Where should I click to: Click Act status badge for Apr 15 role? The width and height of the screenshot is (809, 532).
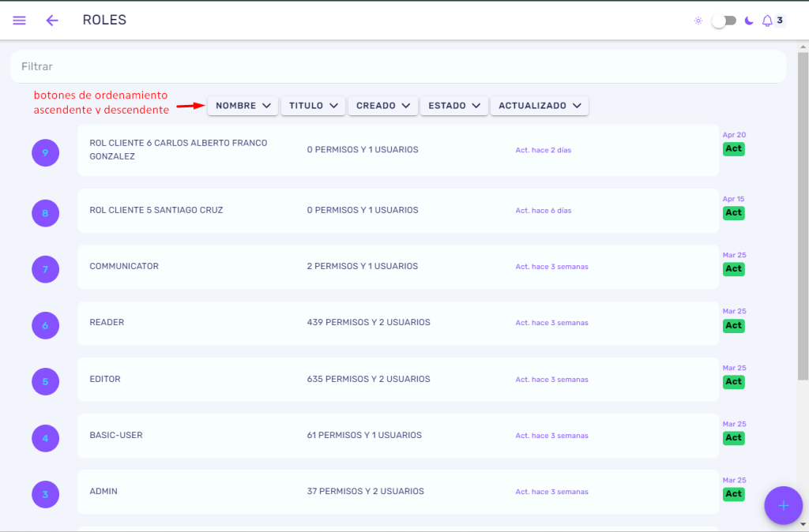click(734, 213)
